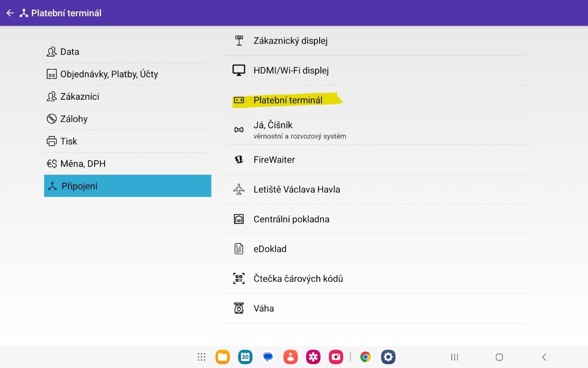Viewport: 588px width, 368px height.
Task: Open Váha scale settings
Action: 377,309
